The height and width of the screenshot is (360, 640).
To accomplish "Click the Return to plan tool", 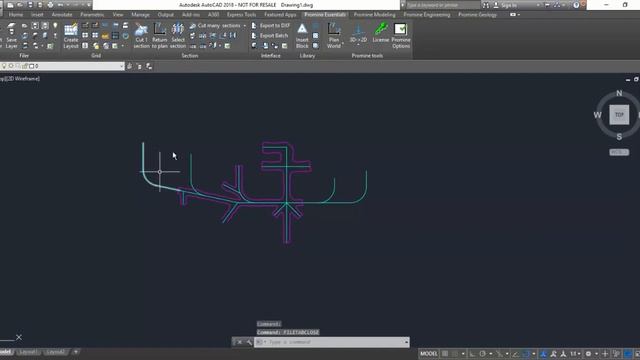I will tap(160, 36).
